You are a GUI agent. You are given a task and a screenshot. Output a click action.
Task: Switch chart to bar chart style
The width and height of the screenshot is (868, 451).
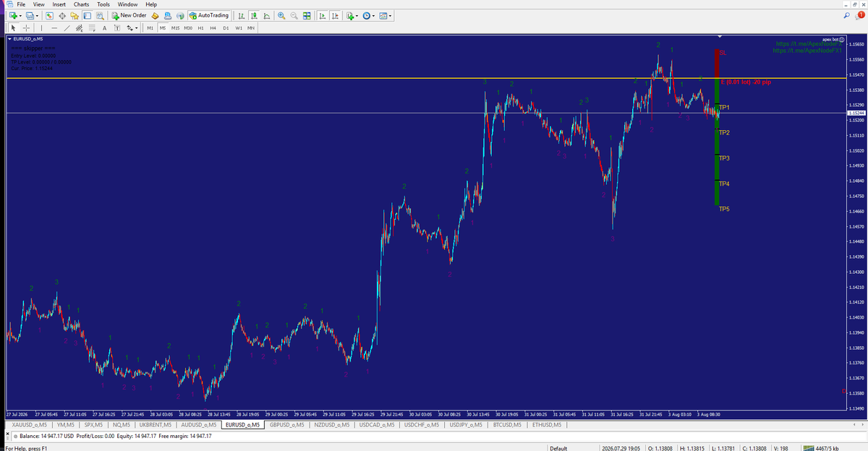coord(242,15)
